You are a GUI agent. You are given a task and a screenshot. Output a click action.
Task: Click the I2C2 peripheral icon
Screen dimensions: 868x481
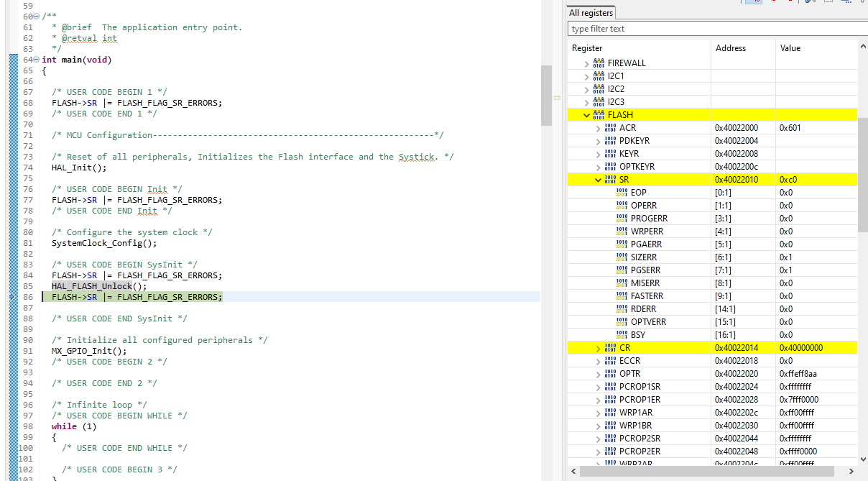[x=599, y=88]
